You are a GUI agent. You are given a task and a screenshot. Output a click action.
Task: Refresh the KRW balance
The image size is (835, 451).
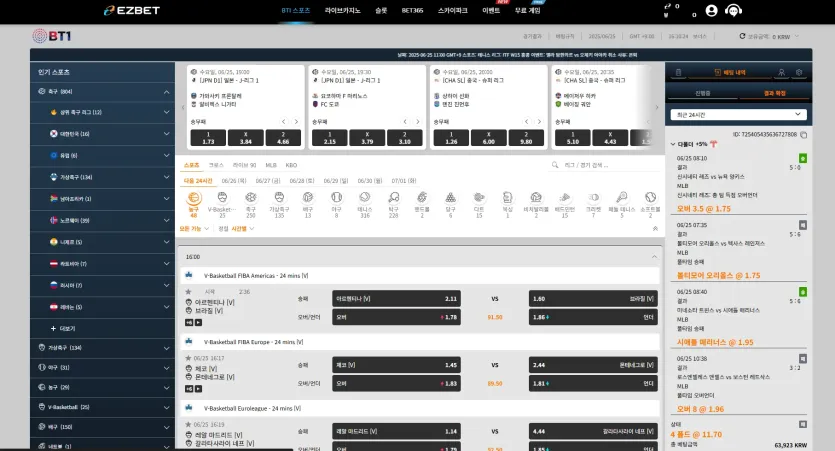pos(742,36)
